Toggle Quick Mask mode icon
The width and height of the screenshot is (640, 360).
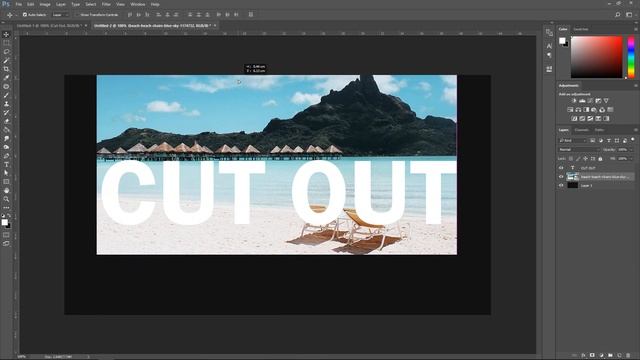point(6,235)
